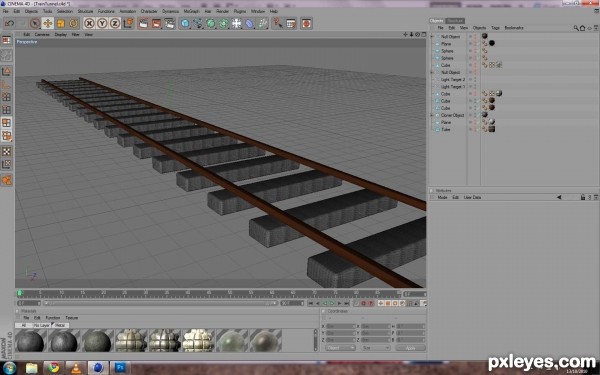Open the MoGraph menu
This screenshot has height=375, width=600.
pyautogui.click(x=191, y=11)
